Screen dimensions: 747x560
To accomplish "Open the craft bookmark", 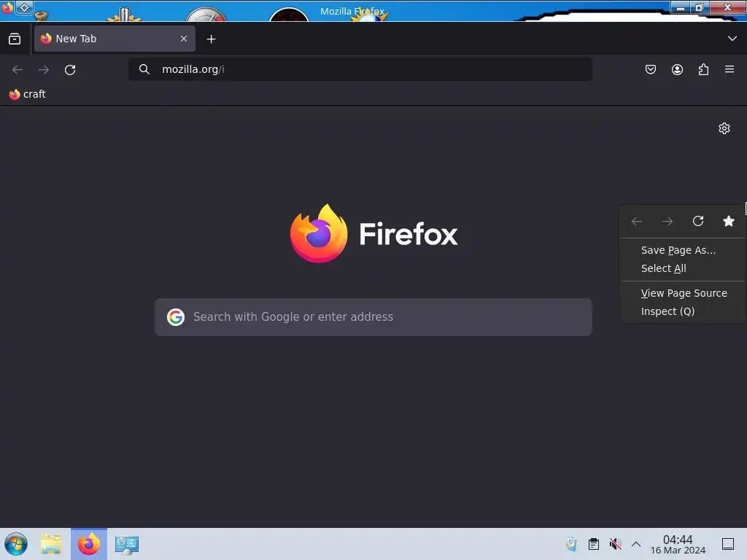I will [28, 94].
